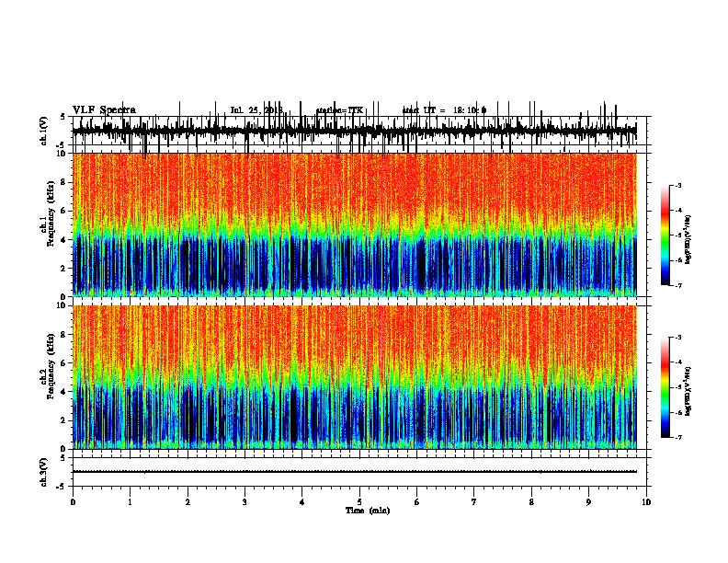Click the ch.1 spectrogram "8" kHz tick
Screen dimensions: 728x563
pos(63,182)
